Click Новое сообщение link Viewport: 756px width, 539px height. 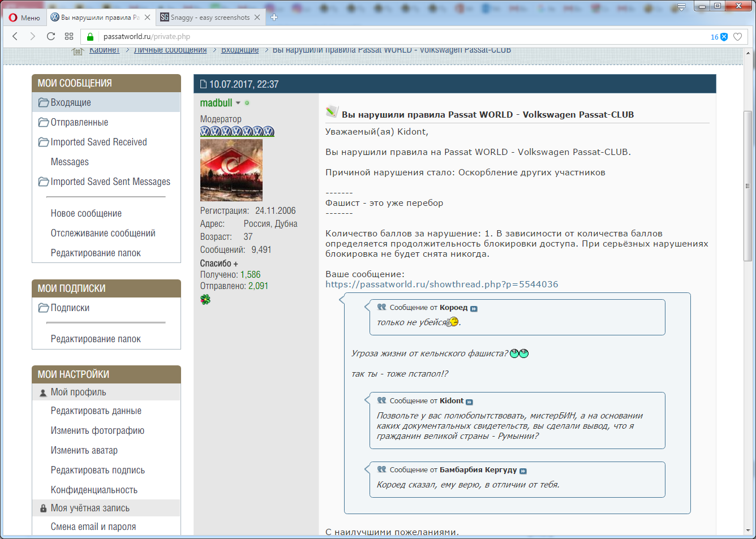[86, 213]
